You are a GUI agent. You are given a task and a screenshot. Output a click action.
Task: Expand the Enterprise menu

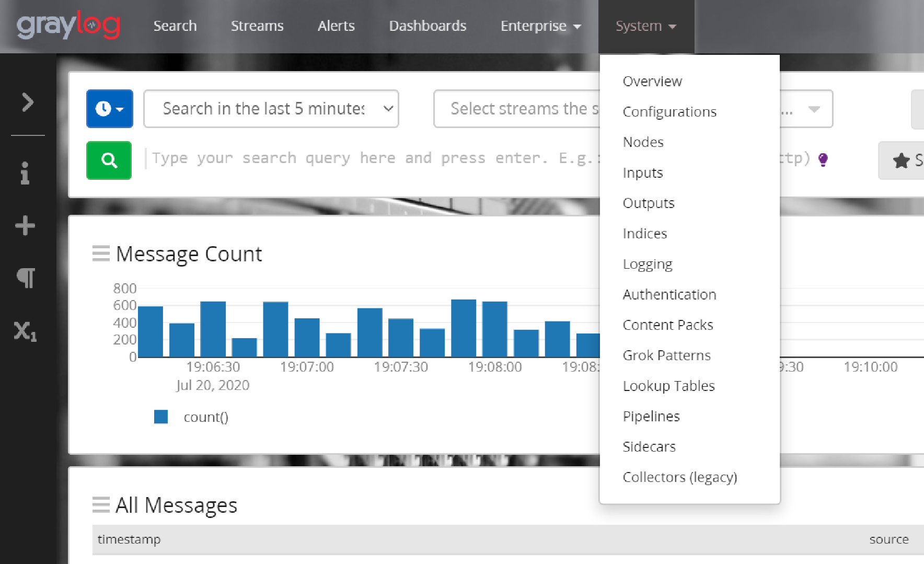click(540, 26)
